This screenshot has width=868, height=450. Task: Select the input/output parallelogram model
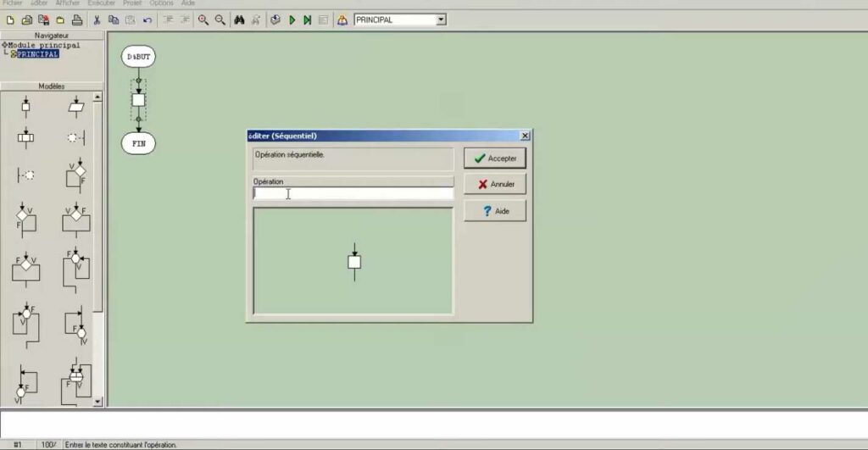tap(75, 106)
